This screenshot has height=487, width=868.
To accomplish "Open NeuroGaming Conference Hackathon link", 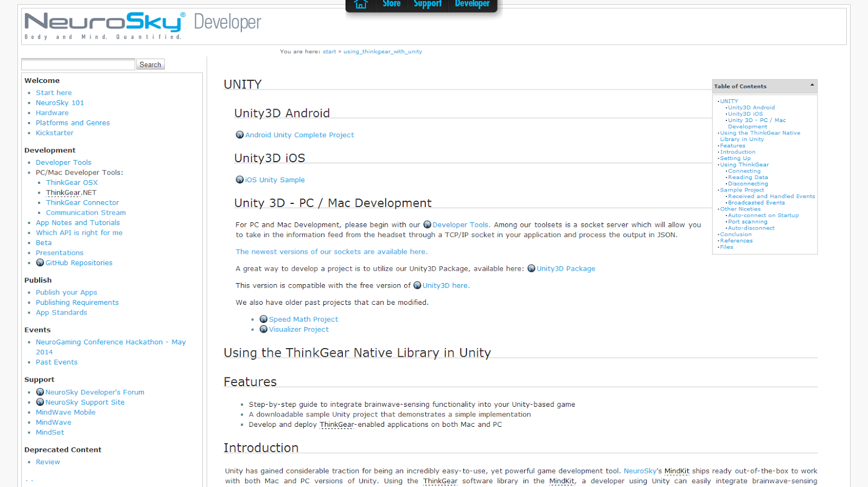I will [x=111, y=347].
